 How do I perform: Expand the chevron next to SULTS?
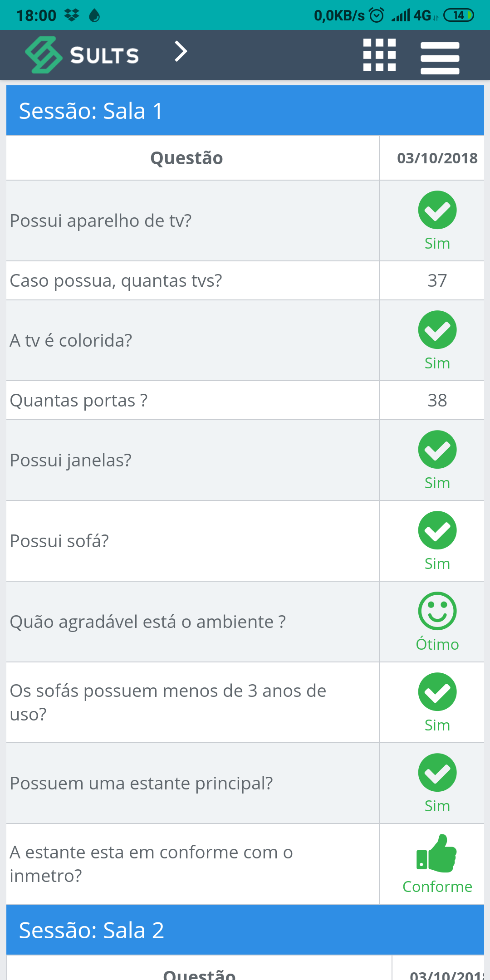[x=181, y=51]
